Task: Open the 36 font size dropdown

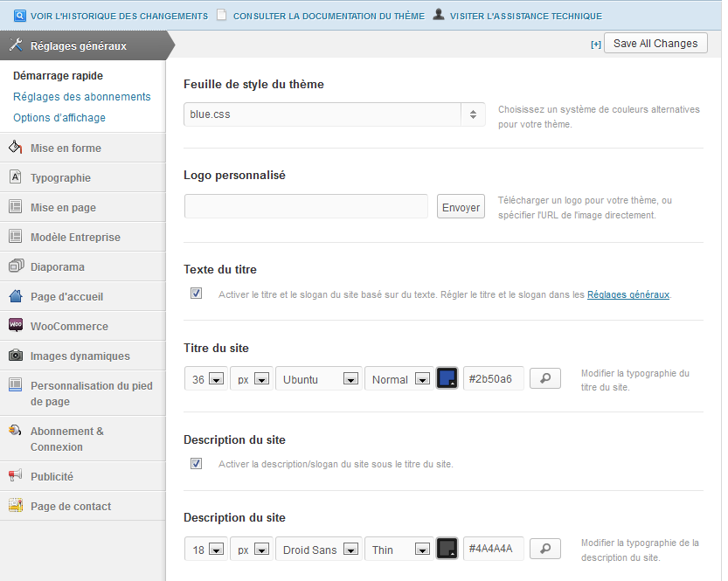Action: (206, 378)
